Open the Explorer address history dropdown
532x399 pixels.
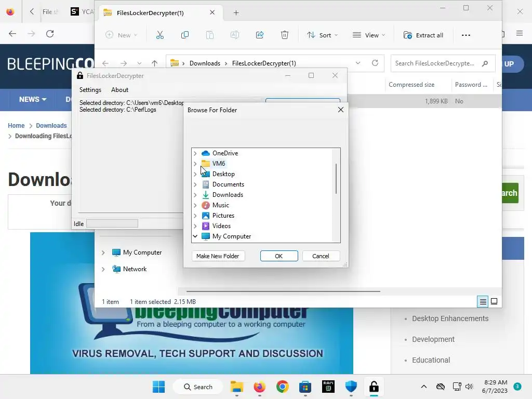(x=357, y=63)
